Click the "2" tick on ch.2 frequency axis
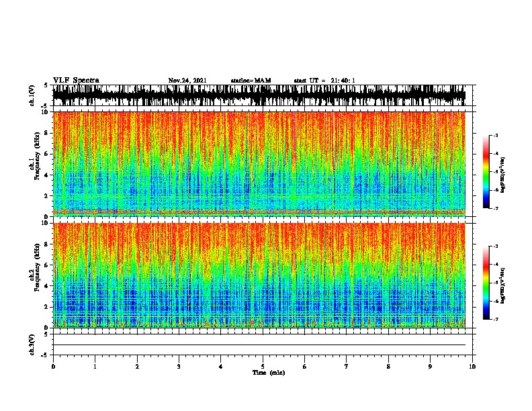This screenshot has width=532, height=411. pos(47,307)
